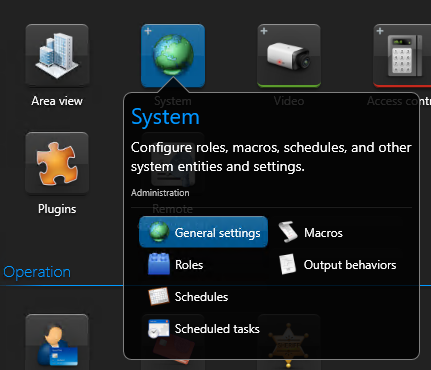Open Scheduled tasks from the popup
This screenshot has width=431, height=370.
pos(204,329)
